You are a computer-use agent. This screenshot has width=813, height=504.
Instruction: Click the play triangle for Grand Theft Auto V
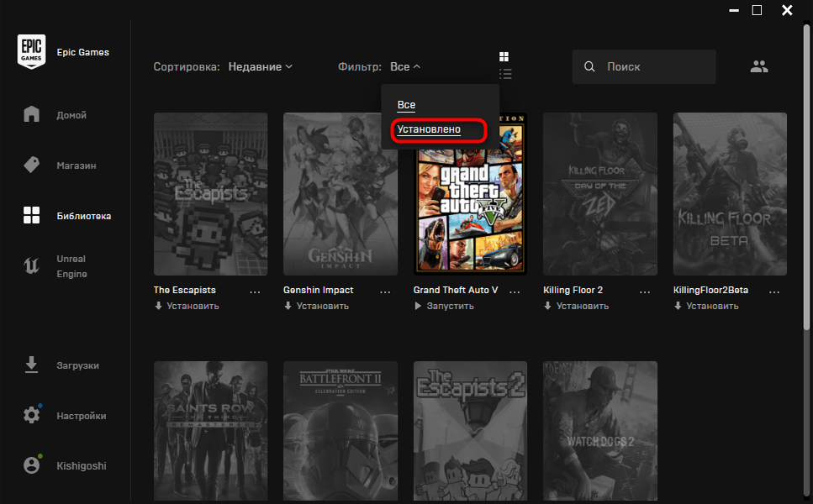(418, 306)
